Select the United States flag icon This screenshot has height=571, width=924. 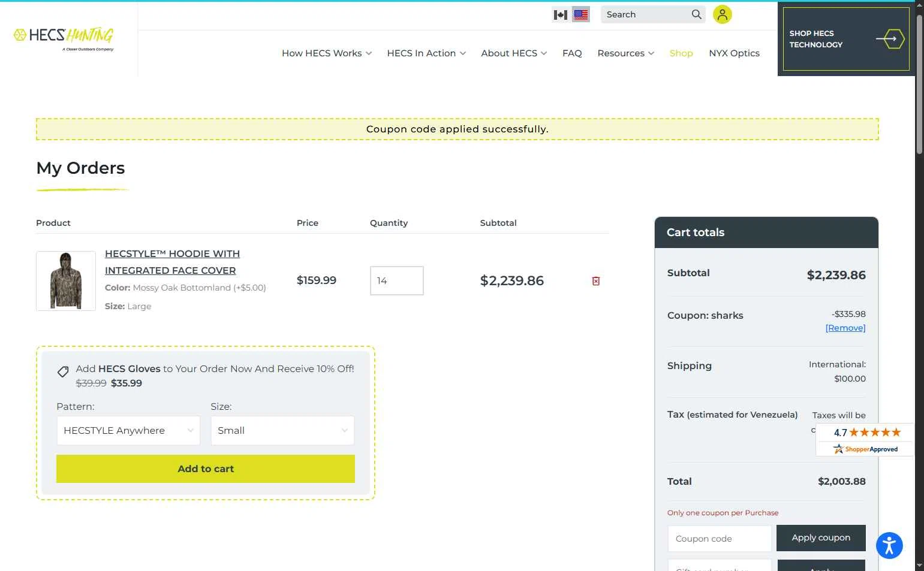pos(581,14)
